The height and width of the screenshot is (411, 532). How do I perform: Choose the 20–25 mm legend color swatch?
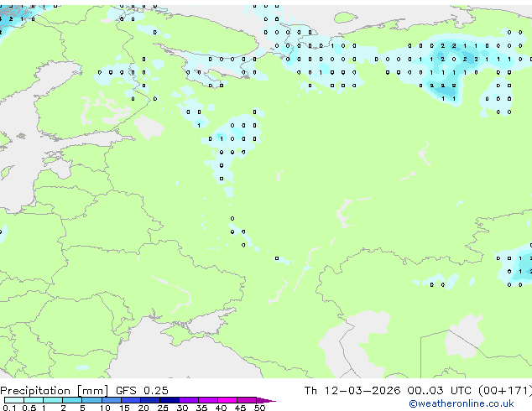(x=149, y=400)
